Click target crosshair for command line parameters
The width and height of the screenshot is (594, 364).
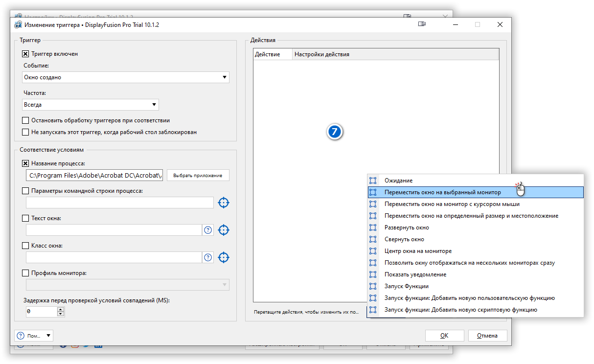click(x=224, y=203)
